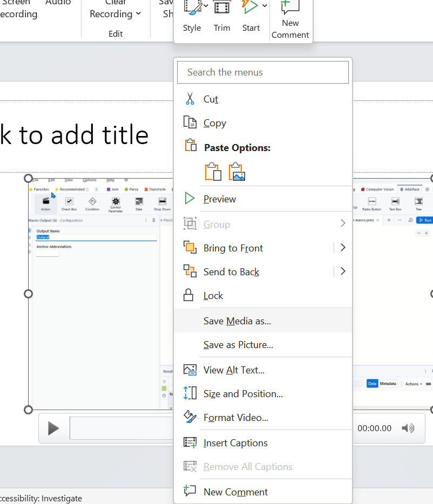Click the Run button in the video

click(x=425, y=220)
